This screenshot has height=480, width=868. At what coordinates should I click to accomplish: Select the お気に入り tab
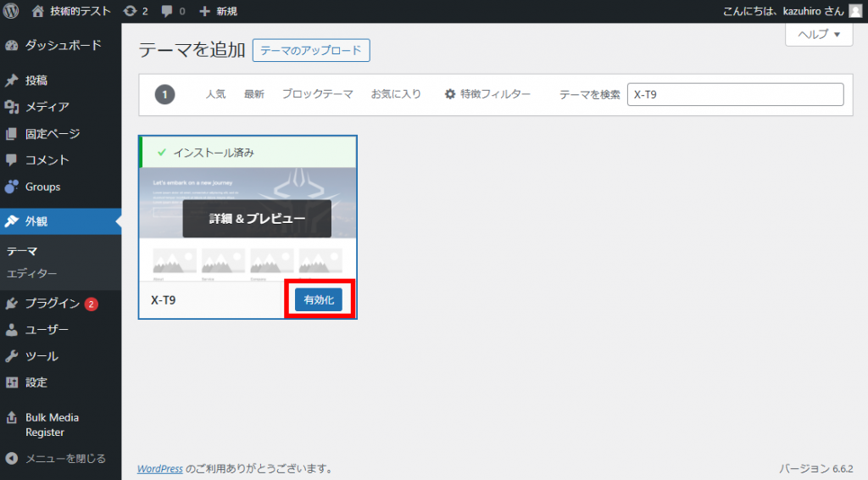coord(396,94)
